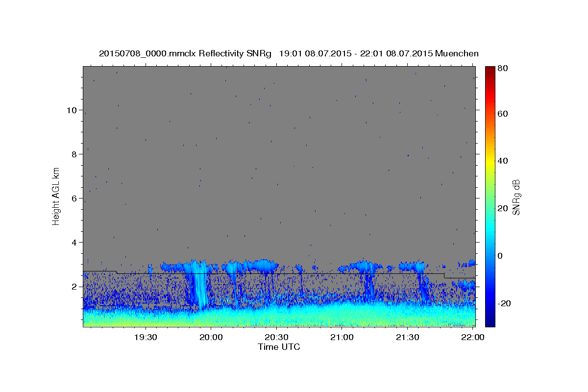Select the 21:00 time tick label
Viewport: 588px width, 392px height.
pyautogui.click(x=342, y=338)
